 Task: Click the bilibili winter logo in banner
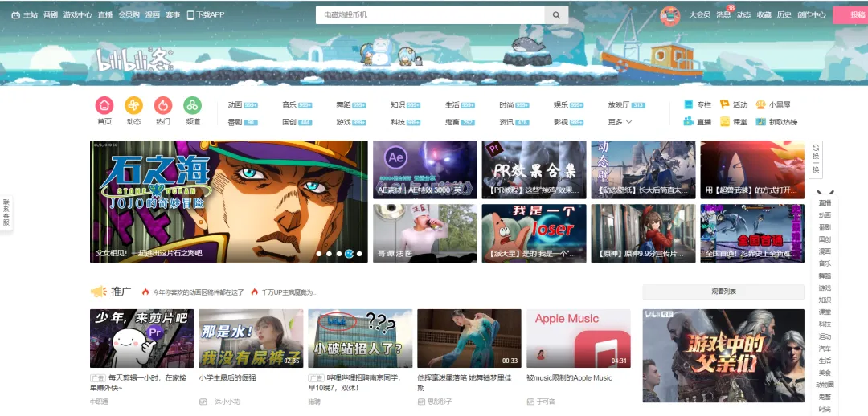135,59
